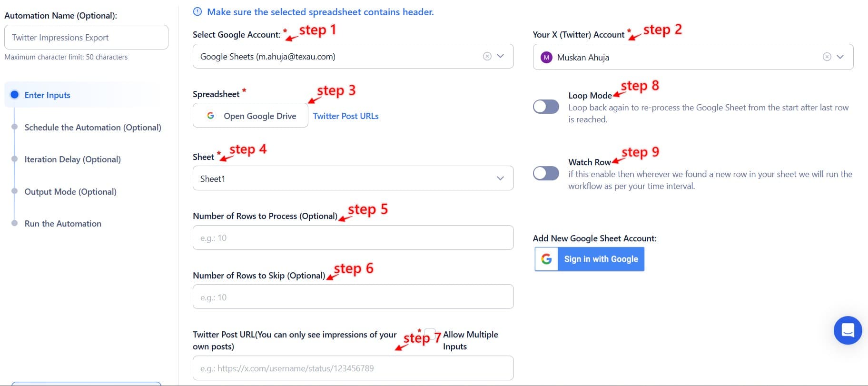868x386 pixels.
Task: Select the Iteration Delay step
Action: [72, 159]
